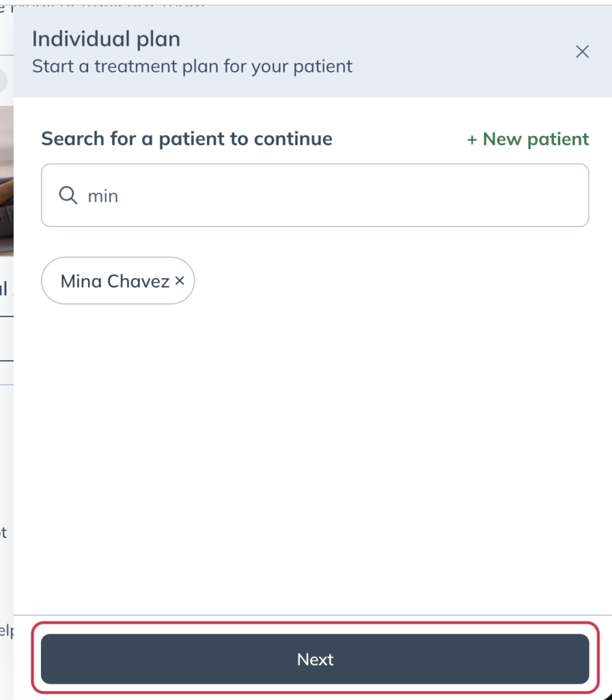Click the partially hidden "elp" text at left edge
The image size is (612, 700).
coord(6,631)
